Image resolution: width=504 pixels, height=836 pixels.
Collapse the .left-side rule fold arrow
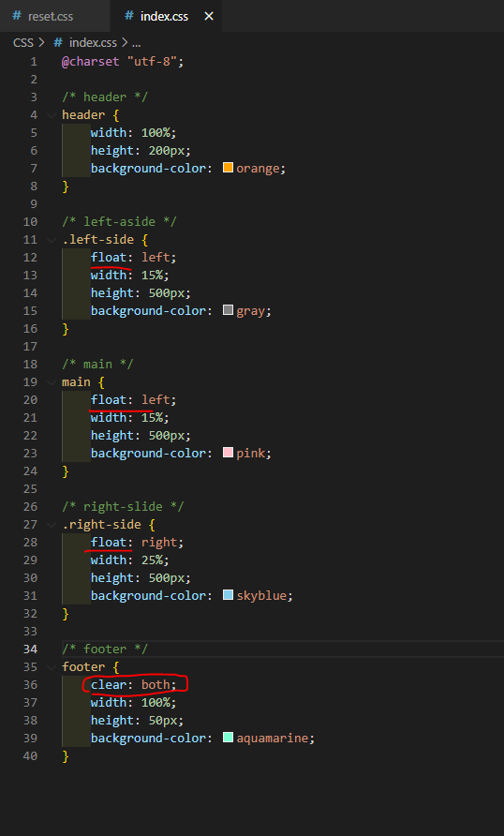pyautogui.click(x=52, y=239)
